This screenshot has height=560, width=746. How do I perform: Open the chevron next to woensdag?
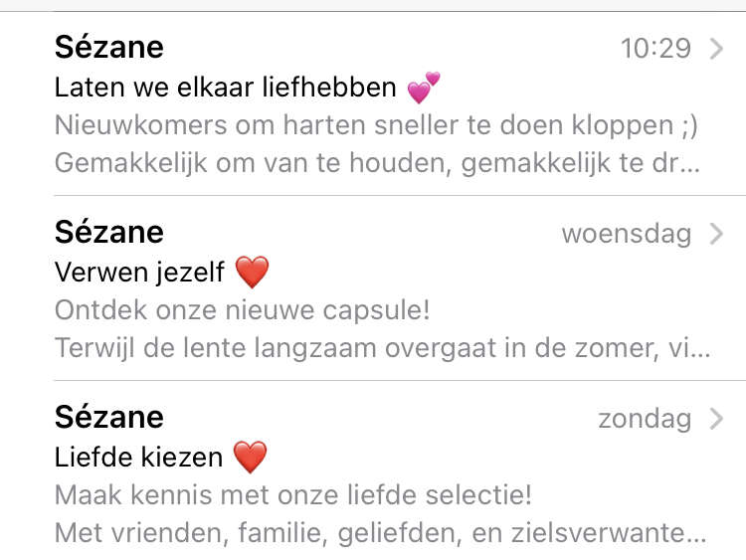(716, 234)
